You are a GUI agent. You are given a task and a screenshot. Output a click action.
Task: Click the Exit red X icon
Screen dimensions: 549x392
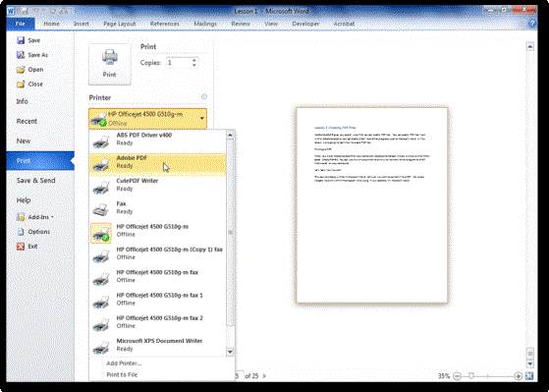coord(21,247)
